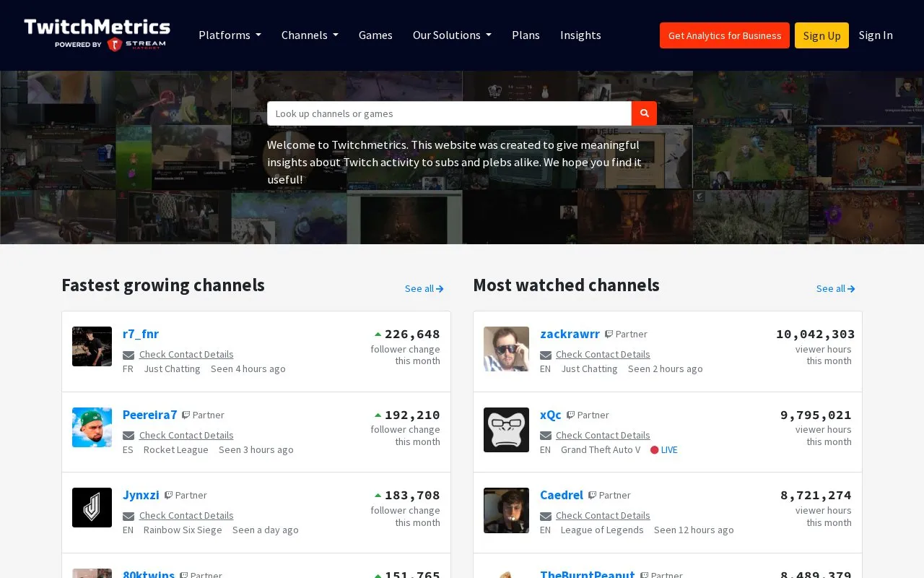Click the Grand Theft Auto V label

tap(601, 449)
